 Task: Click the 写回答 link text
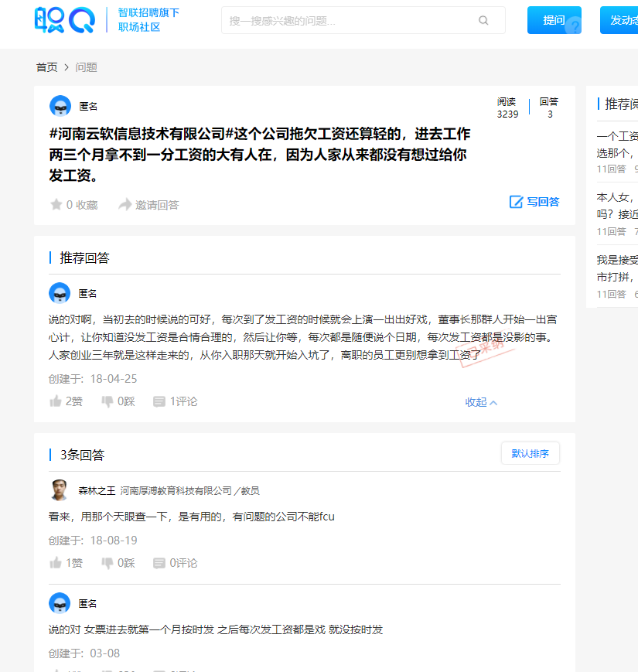pos(543,201)
